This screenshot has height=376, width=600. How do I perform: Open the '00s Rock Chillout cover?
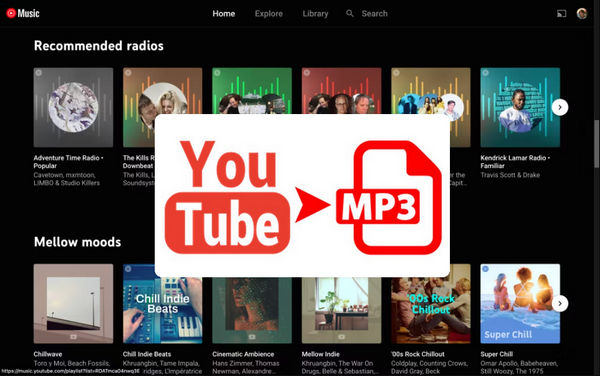[x=431, y=311]
